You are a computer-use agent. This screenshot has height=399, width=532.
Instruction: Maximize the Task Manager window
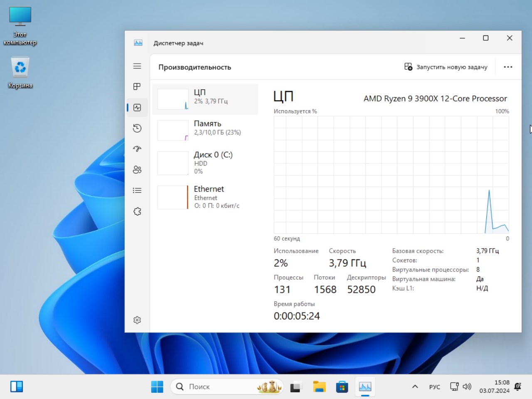pyautogui.click(x=485, y=38)
